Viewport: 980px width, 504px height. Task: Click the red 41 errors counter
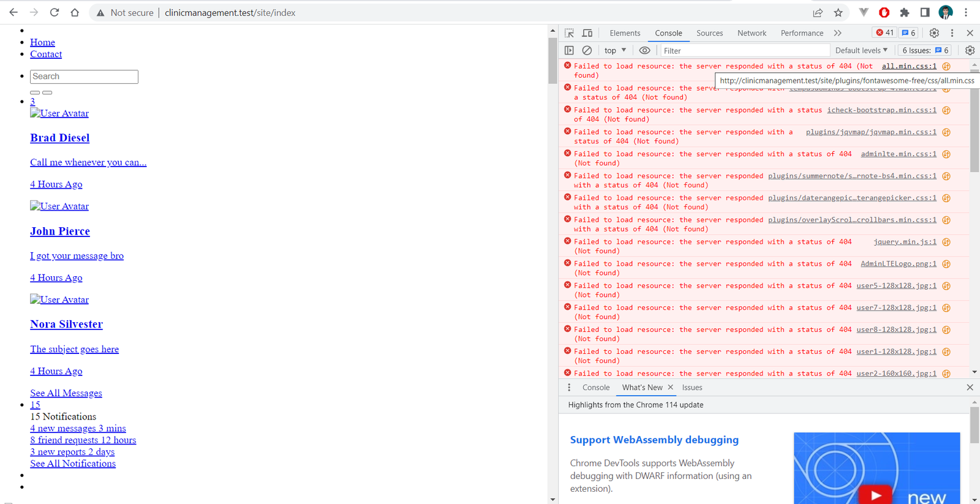pyautogui.click(x=885, y=33)
